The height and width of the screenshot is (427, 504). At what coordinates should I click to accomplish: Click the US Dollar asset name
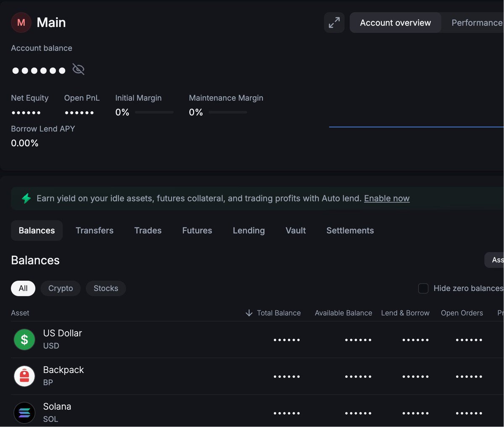click(x=63, y=333)
